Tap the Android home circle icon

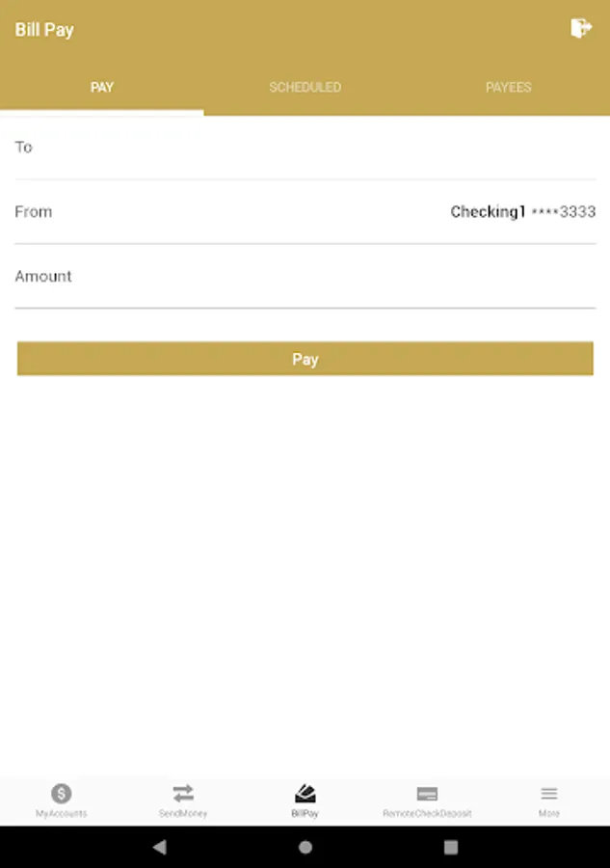[x=305, y=845]
